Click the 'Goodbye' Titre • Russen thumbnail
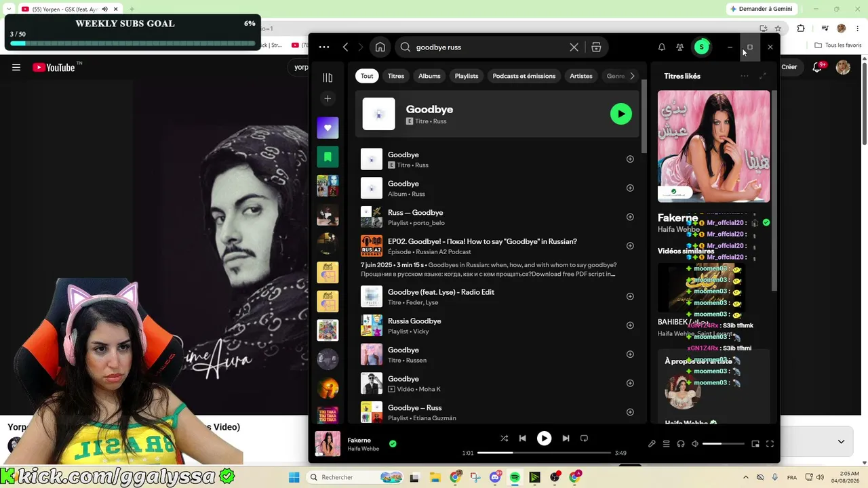The width and height of the screenshot is (868, 488). (372, 354)
